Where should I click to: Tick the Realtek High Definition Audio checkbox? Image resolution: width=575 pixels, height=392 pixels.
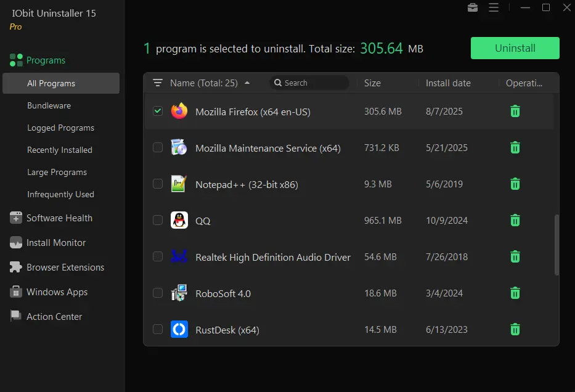coord(158,256)
